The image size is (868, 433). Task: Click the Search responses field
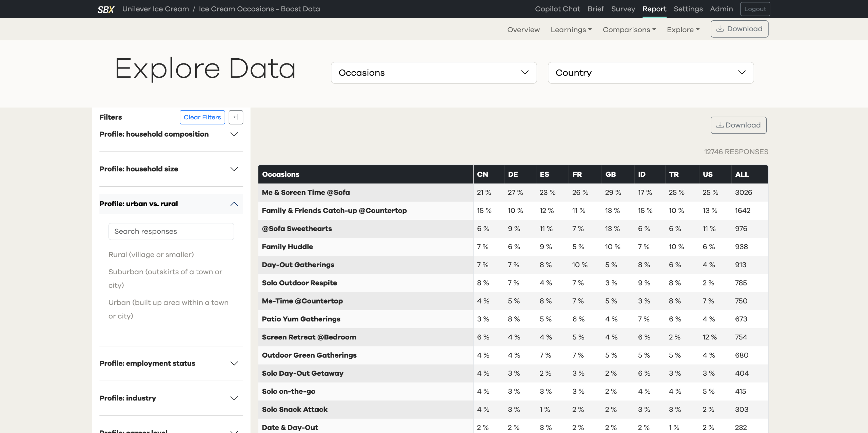pyautogui.click(x=171, y=232)
